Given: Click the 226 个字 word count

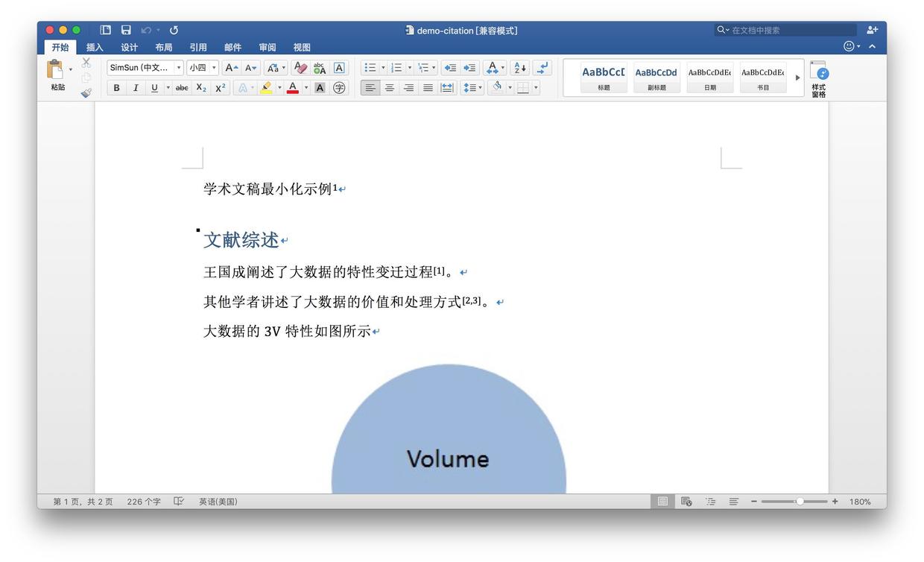Looking at the screenshot, I should point(144,502).
